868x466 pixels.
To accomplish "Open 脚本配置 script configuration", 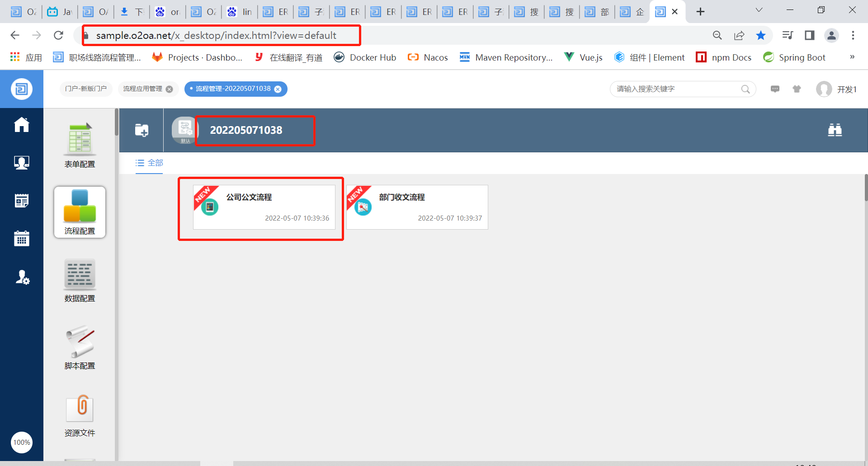I will [80, 347].
